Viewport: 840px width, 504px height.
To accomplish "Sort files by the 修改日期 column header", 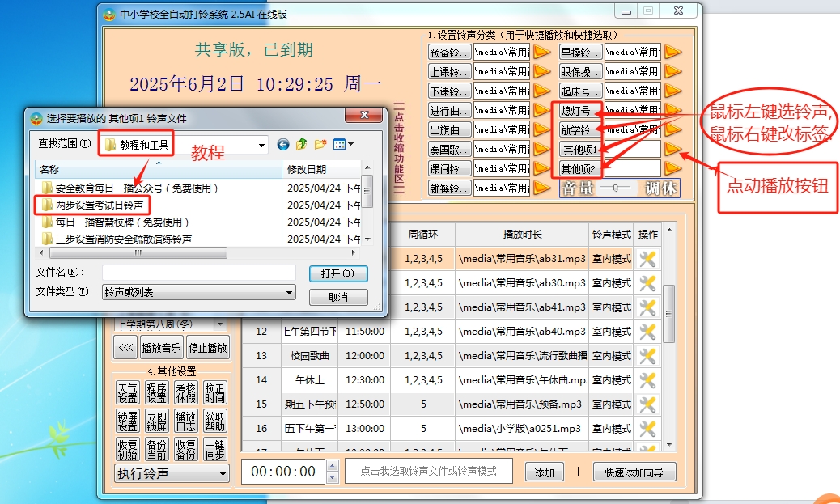I will [321, 169].
